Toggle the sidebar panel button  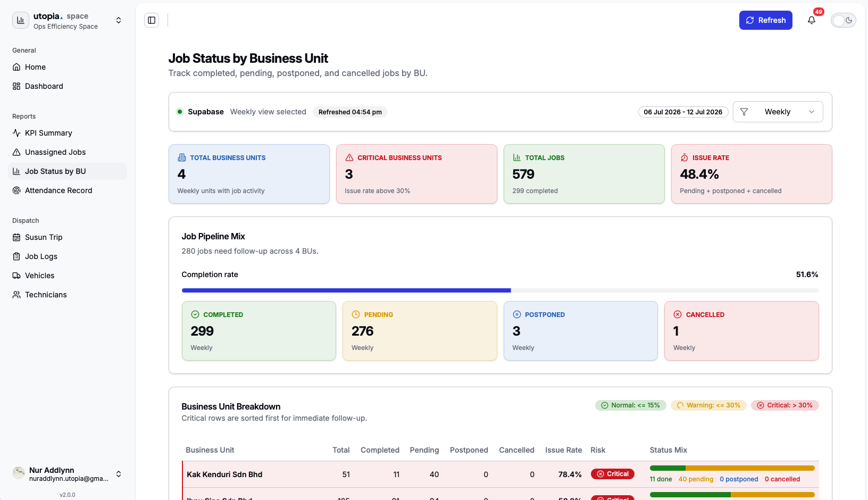click(152, 20)
